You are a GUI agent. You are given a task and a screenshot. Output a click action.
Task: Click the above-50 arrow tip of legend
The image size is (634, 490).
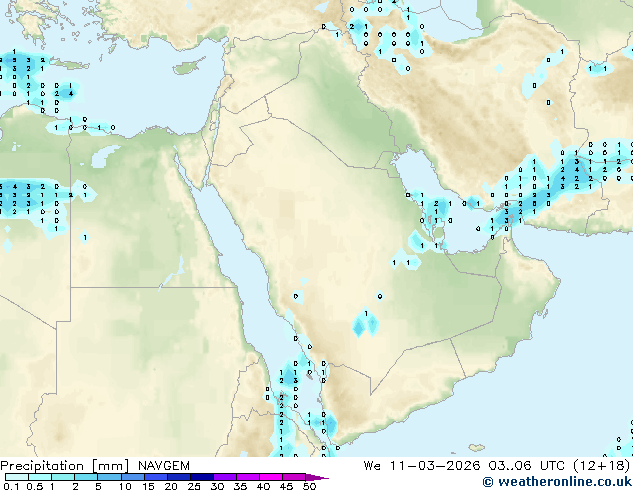[x=317, y=477]
